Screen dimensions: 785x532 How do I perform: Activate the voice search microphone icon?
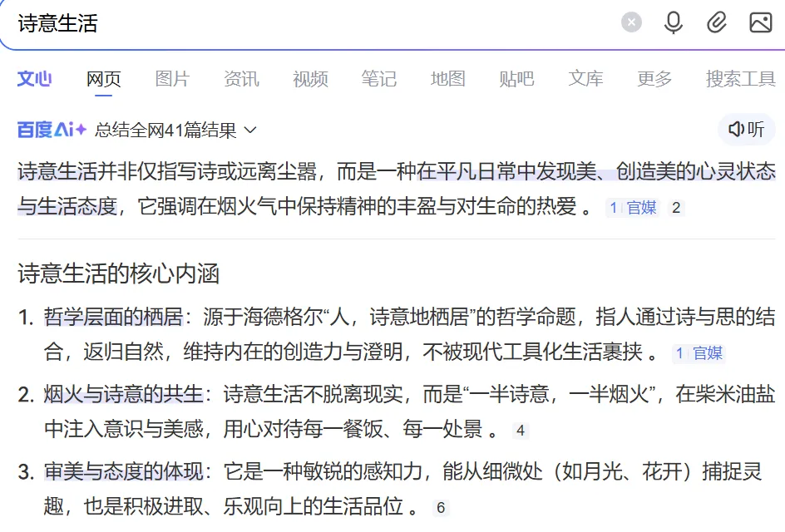coord(674,22)
